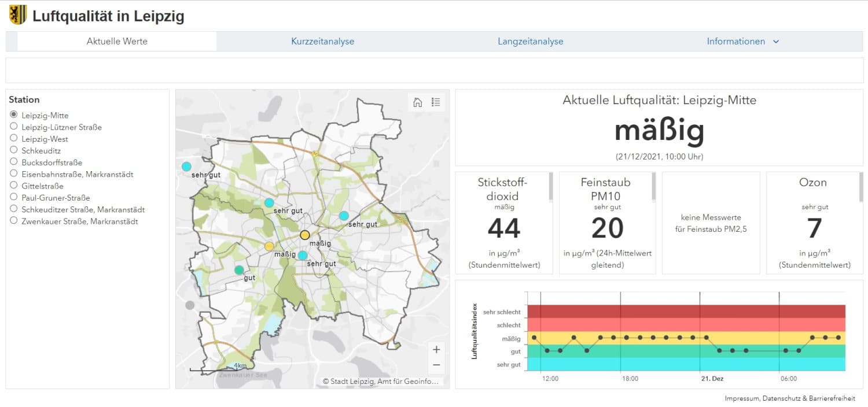Image resolution: width=868 pixels, height=407 pixels.
Task: Choose the Gittelstraße station option
Action: [x=14, y=186]
